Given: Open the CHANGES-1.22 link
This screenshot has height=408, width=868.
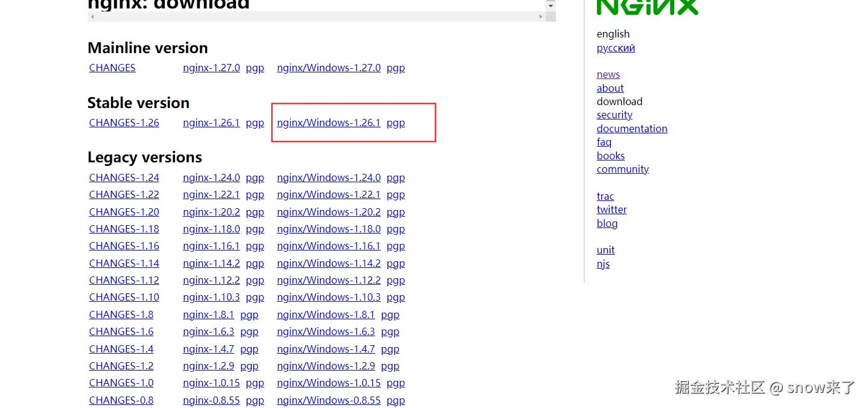Looking at the screenshot, I should tap(124, 194).
